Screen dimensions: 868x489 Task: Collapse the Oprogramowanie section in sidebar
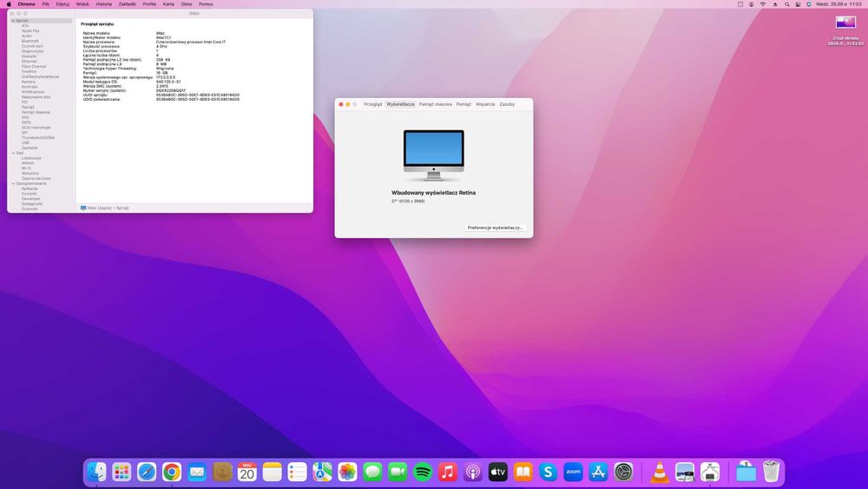point(13,183)
